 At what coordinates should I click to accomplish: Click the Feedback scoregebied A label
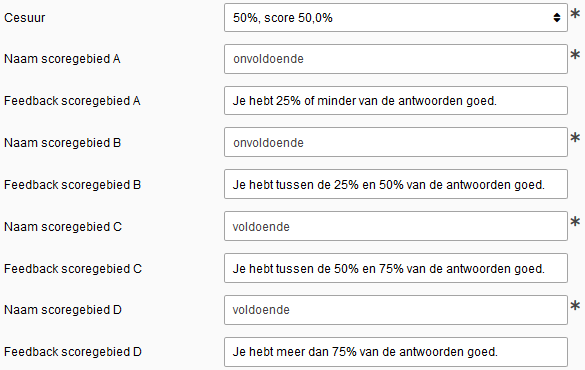tap(72, 101)
